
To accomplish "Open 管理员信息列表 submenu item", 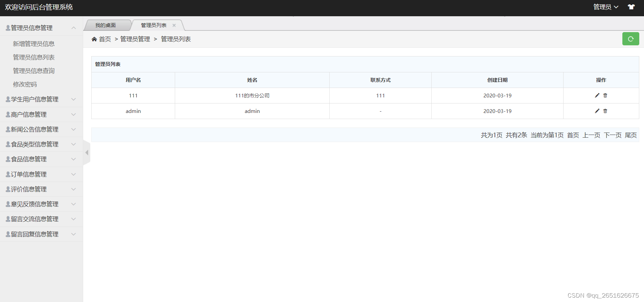I will (x=34, y=57).
